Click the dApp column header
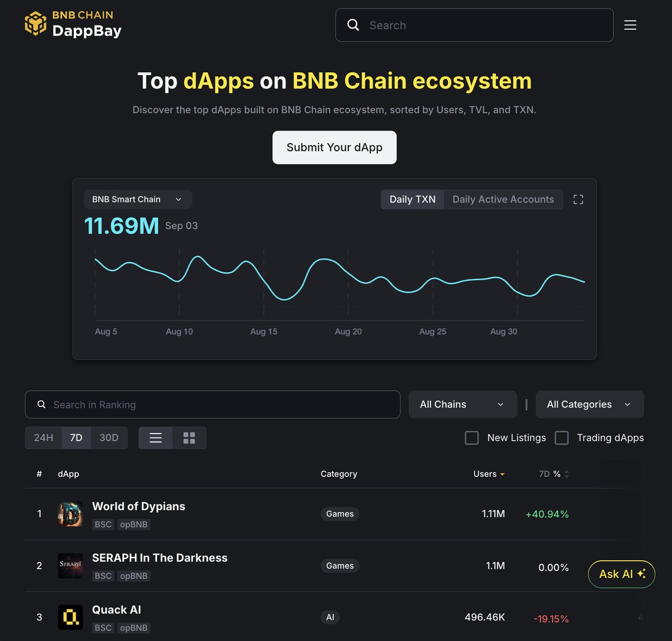Viewport: 672px width, 641px height. click(x=68, y=474)
